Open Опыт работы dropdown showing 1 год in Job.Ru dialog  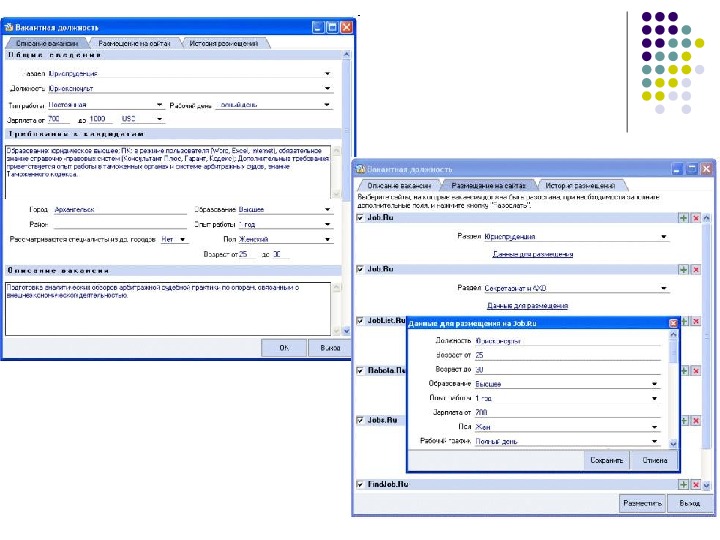(654, 398)
